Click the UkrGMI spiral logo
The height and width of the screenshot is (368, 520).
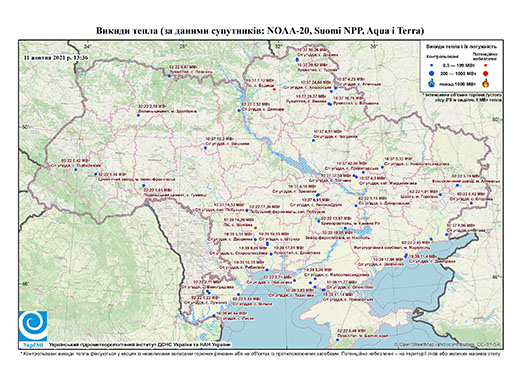(x=33, y=327)
